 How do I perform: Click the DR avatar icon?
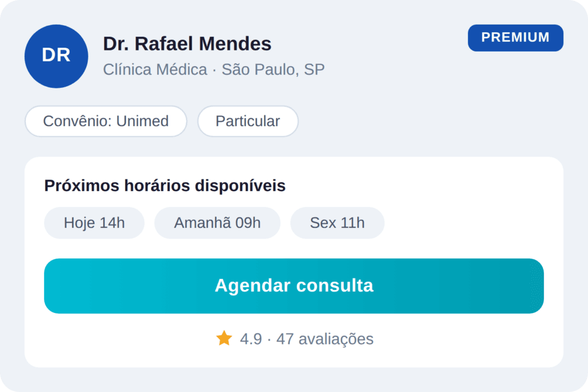point(56,56)
